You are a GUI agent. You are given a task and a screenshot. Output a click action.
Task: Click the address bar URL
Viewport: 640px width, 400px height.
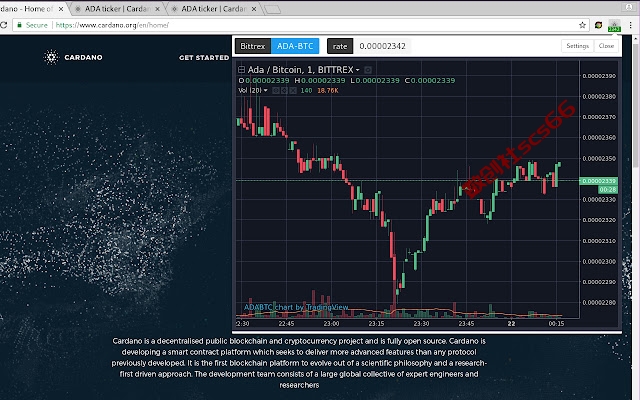(112, 25)
